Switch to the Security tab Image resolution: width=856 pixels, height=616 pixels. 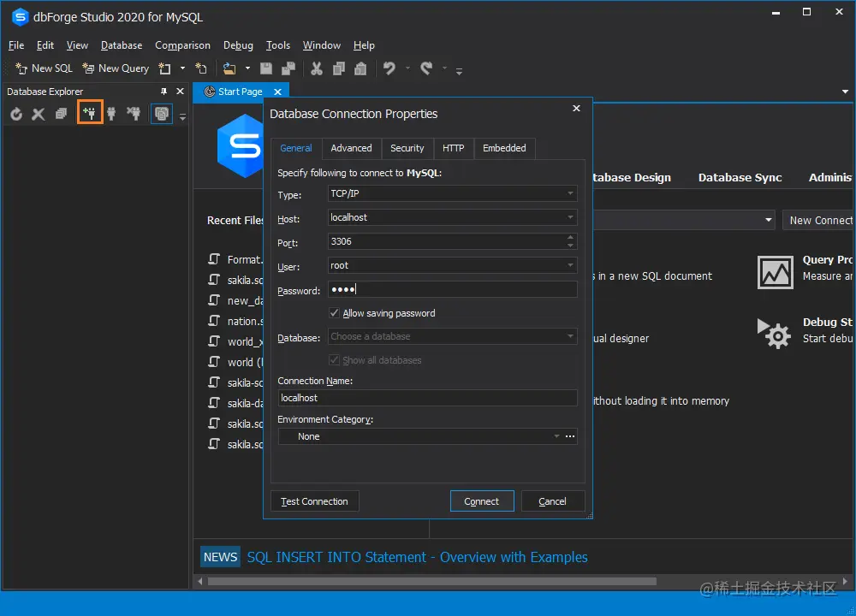point(407,148)
